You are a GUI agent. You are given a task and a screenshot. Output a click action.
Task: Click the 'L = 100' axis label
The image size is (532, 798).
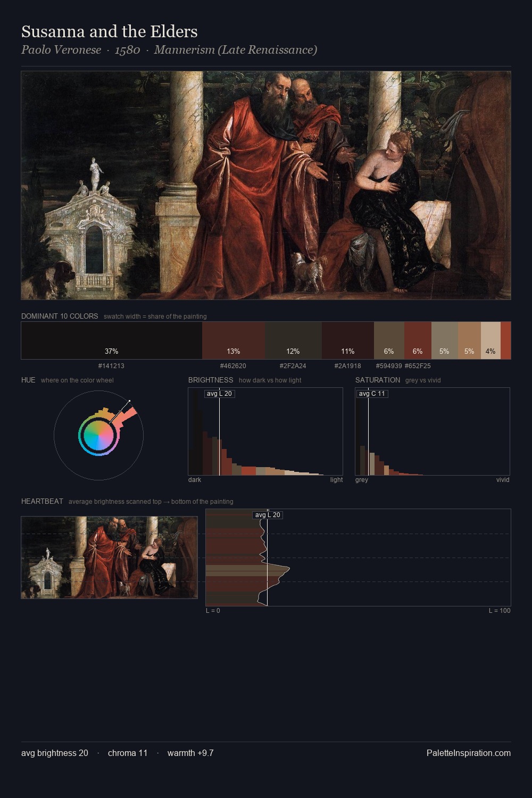[500, 611]
